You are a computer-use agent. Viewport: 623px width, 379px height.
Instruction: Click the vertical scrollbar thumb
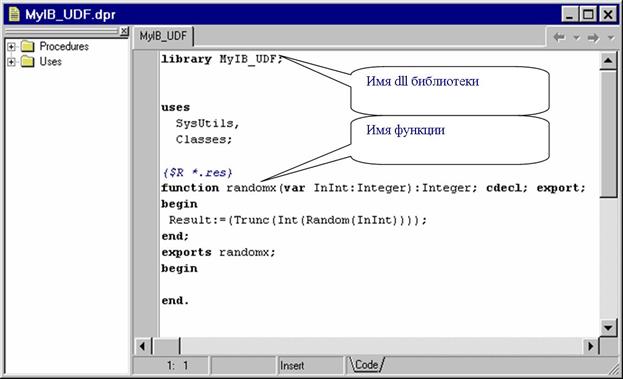(608, 133)
